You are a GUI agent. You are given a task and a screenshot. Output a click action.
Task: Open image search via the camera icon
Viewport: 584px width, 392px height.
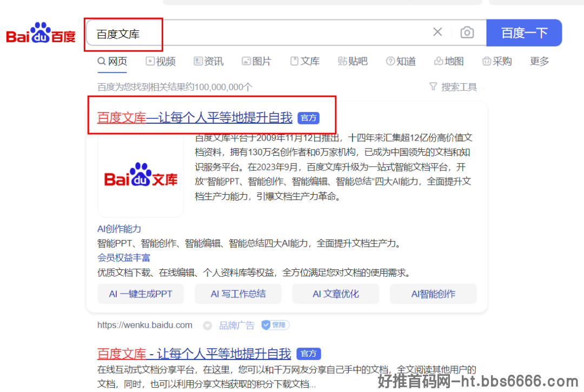pos(467,32)
